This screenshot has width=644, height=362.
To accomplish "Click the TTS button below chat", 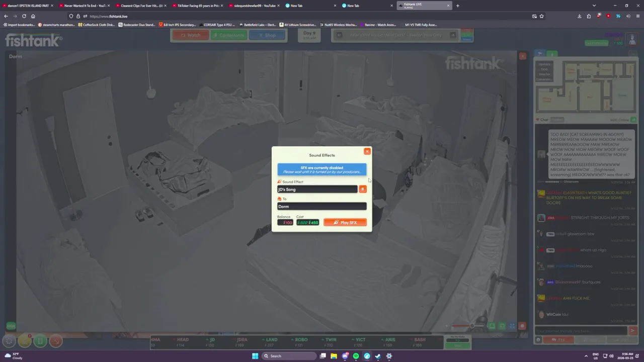I will [558, 340].
